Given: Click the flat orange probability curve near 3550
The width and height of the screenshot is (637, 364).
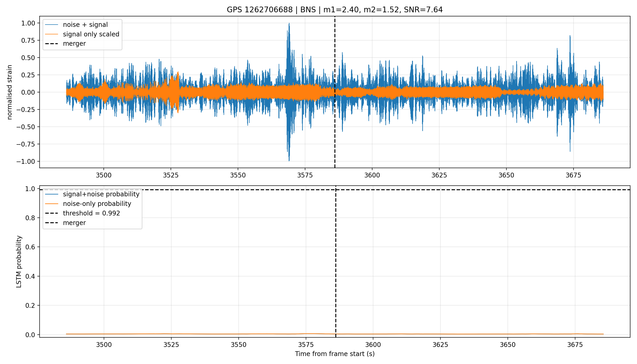Looking at the screenshot, I should (x=238, y=334).
